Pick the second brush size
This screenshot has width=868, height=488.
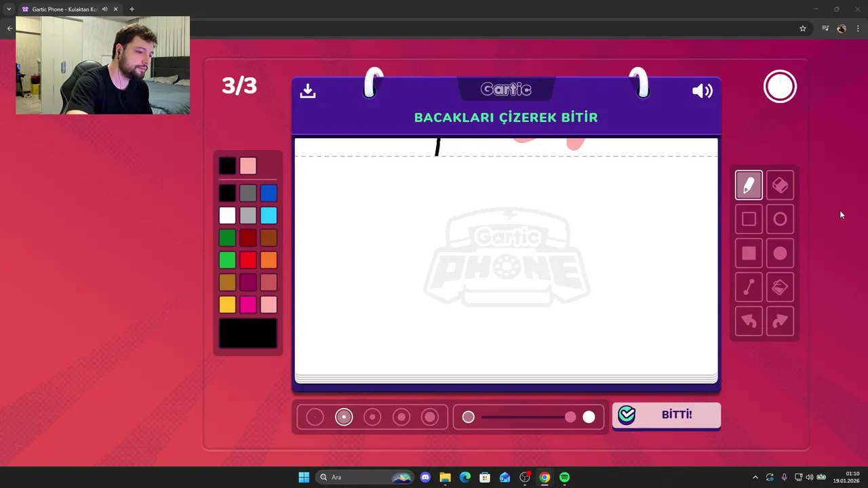click(344, 417)
